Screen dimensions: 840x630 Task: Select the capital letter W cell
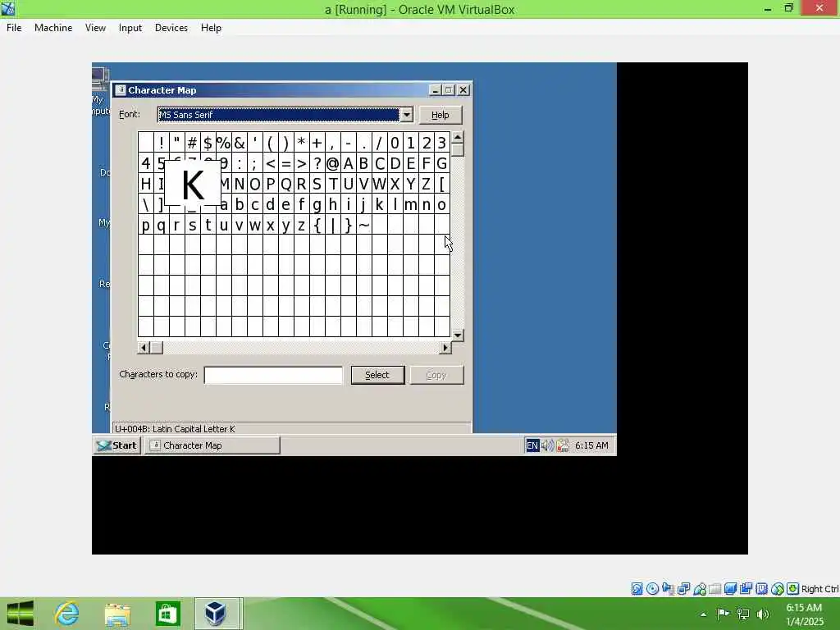pos(379,184)
